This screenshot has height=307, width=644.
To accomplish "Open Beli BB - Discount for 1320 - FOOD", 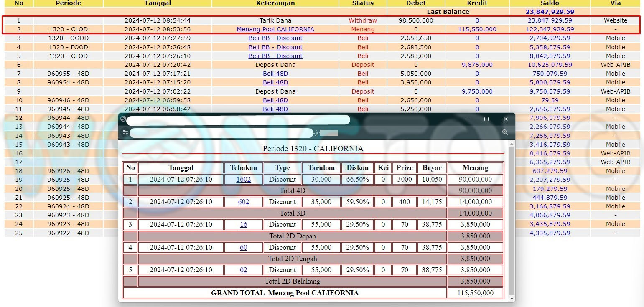I will (275, 47).
